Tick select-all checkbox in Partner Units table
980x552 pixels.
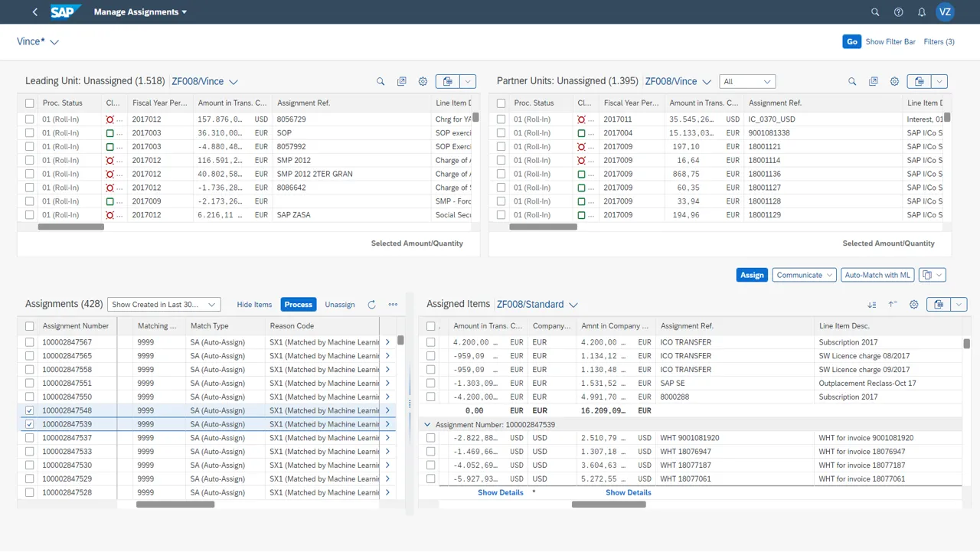pyautogui.click(x=501, y=103)
